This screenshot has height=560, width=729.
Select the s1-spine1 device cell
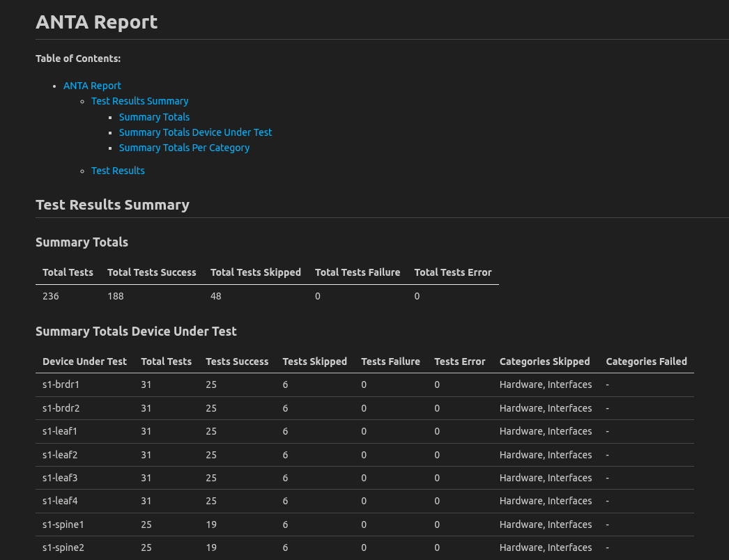(63, 524)
